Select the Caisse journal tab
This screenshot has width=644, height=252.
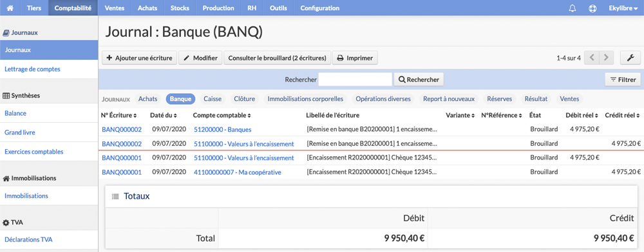(213, 99)
